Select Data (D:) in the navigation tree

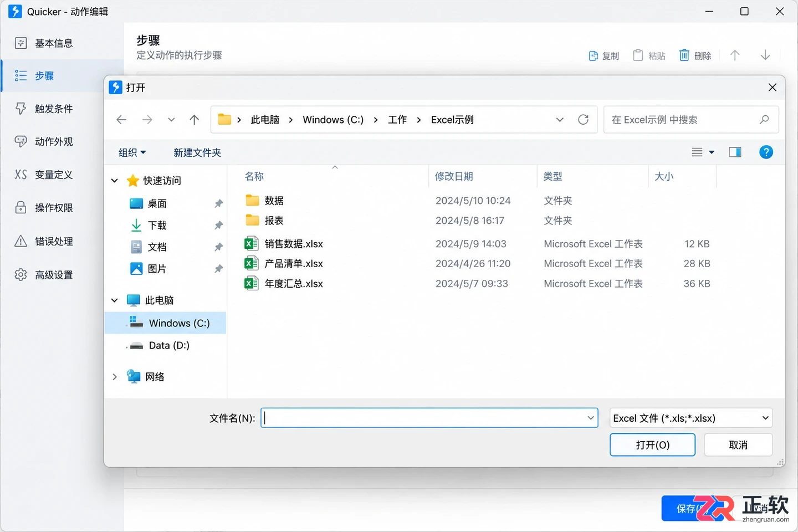coord(169,345)
